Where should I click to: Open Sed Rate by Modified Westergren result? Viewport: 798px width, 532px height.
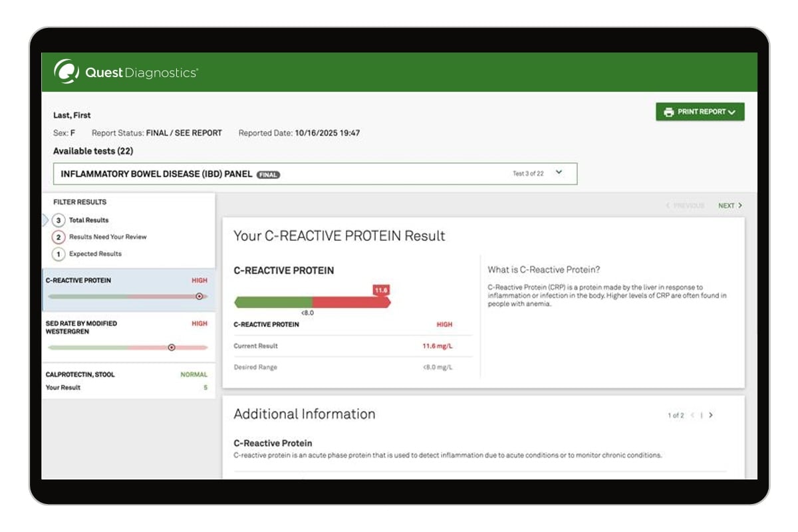(x=81, y=327)
